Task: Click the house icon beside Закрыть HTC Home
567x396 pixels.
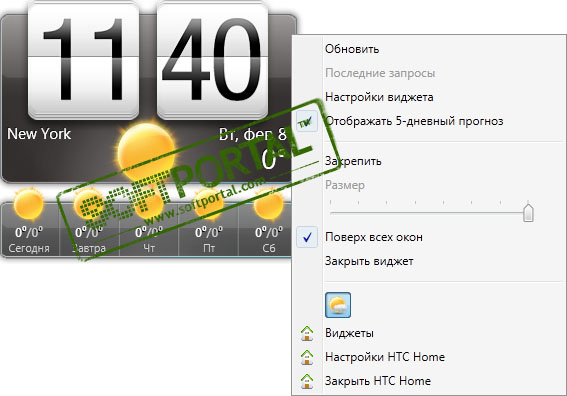Action: tap(307, 381)
